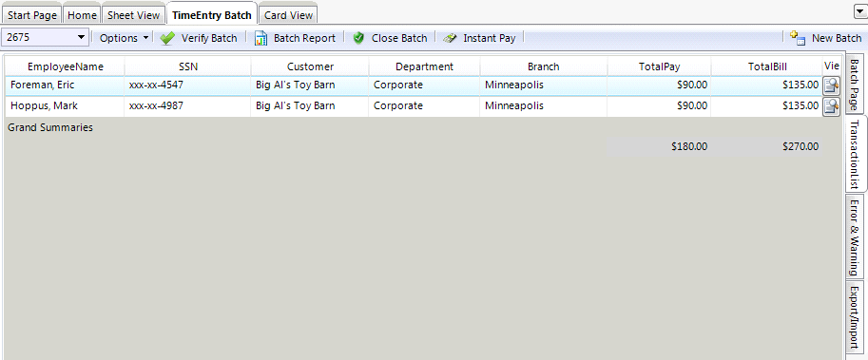Sort by the TotalPay column header
The height and width of the screenshot is (360, 868).
click(x=659, y=66)
